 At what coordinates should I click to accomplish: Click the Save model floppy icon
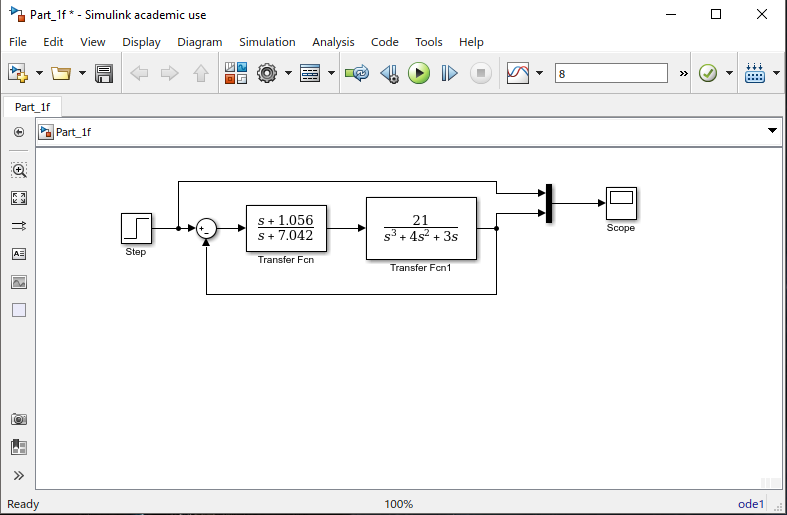click(104, 73)
